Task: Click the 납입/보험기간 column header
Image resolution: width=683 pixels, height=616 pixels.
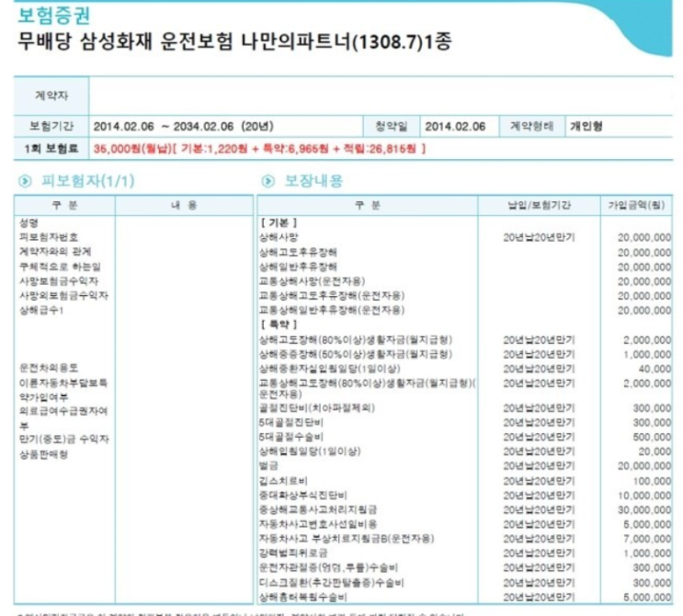Action: (x=540, y=205)
